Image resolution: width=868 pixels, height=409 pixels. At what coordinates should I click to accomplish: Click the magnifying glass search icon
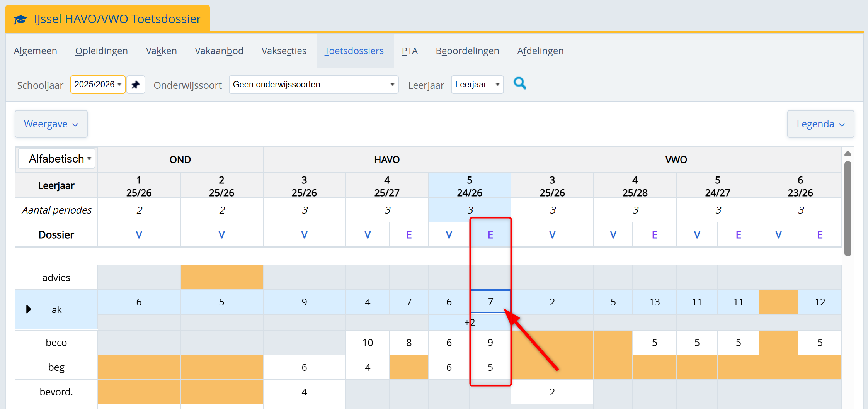tap(520, 83)
